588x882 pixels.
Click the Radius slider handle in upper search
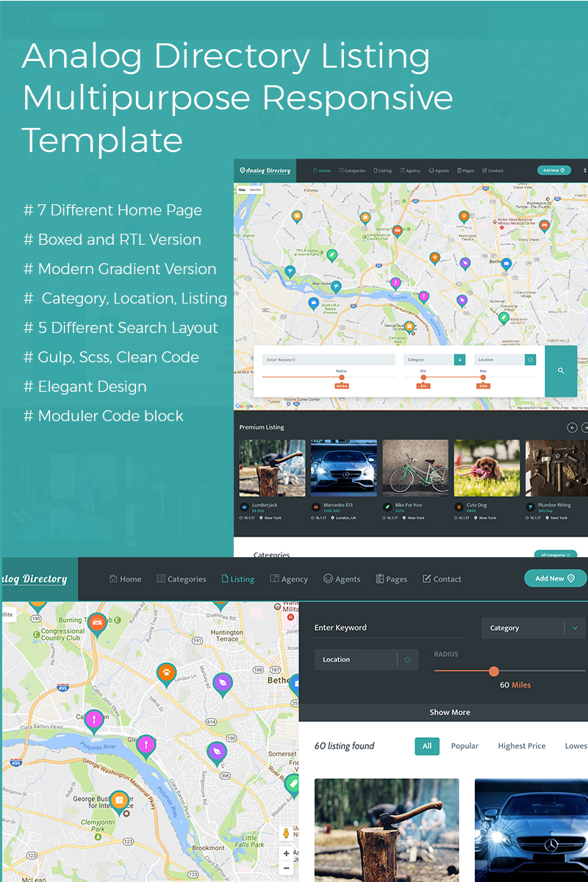point(342,377)
